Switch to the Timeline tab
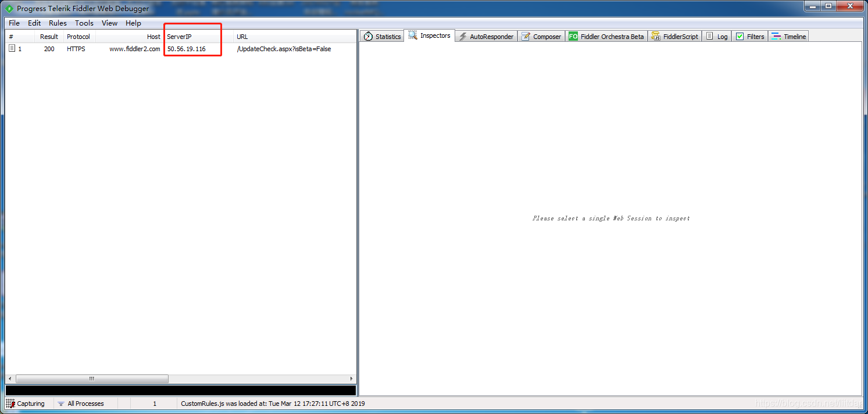This screenshot has width=868, height=414. (x=789, y=36)
